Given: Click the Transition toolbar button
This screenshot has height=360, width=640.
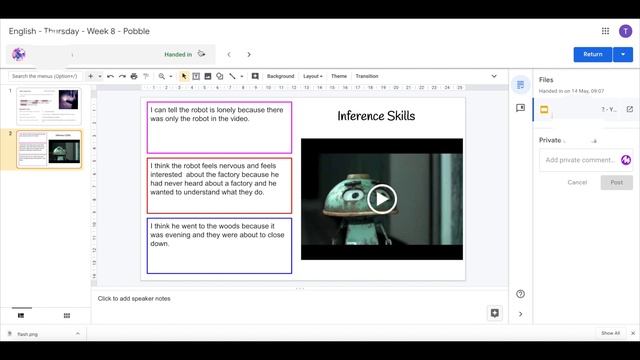Looking at the screenshot, I should pos(367,76).
